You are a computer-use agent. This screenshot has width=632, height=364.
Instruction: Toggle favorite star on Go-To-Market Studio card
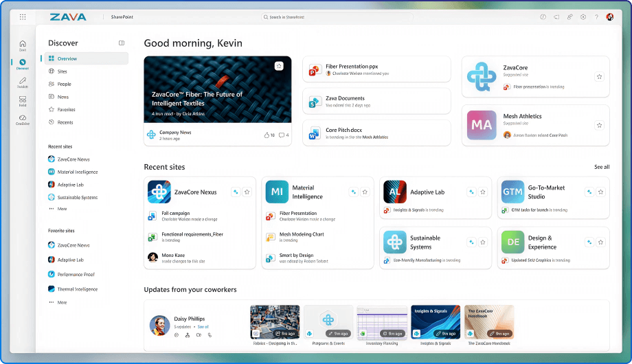coord(600,192)
